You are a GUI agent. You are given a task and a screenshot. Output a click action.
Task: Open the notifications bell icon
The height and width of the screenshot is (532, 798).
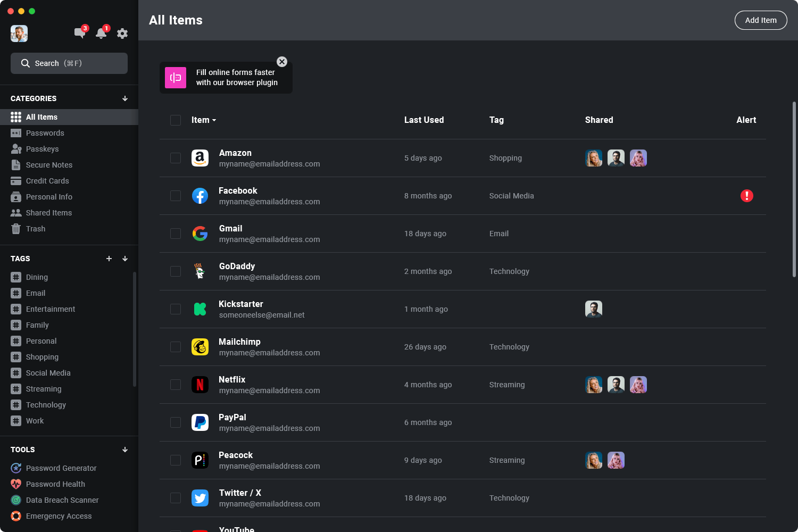[x=101, y=33]
